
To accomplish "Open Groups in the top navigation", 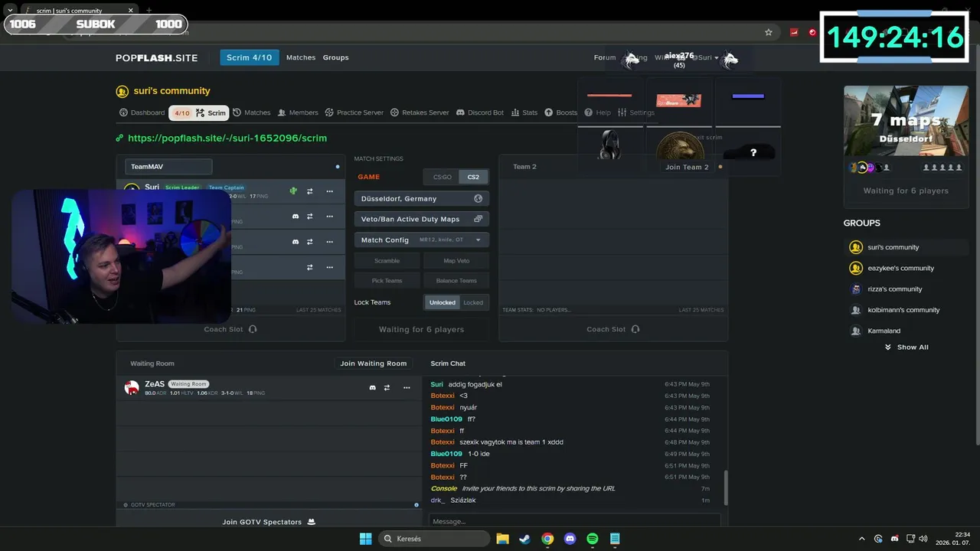I will [335, 57].
